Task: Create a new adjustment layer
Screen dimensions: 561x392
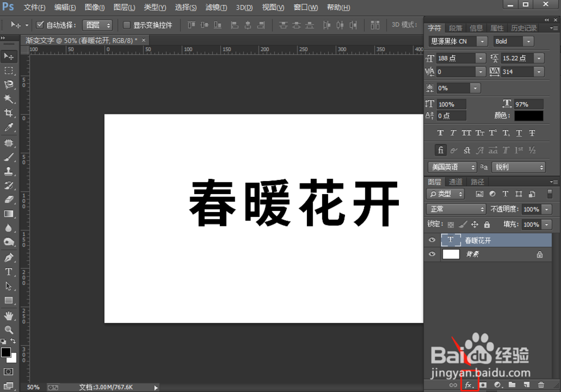Action: pyautogui.click(x=496, y=385)
